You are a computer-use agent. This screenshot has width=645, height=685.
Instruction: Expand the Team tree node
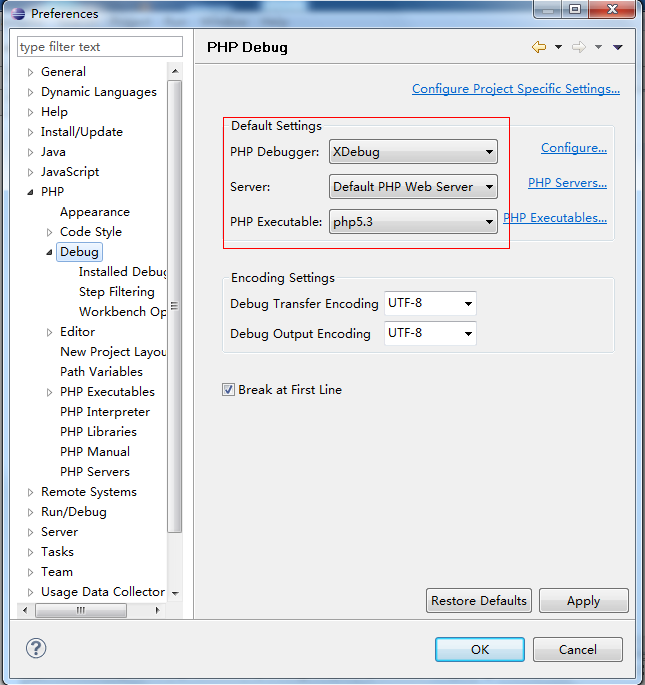tap(30, 572)
